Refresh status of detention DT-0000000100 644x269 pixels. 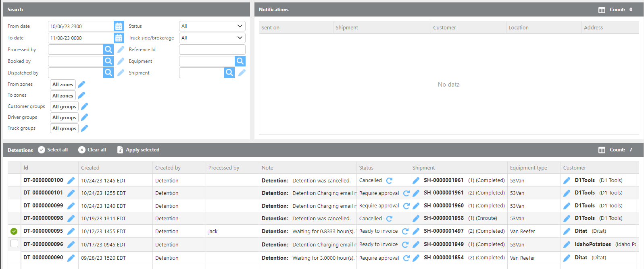[389, 180]
